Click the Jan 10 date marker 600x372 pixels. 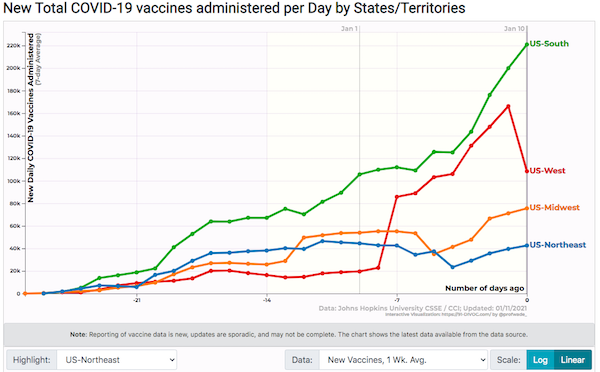tap(514, 29)
